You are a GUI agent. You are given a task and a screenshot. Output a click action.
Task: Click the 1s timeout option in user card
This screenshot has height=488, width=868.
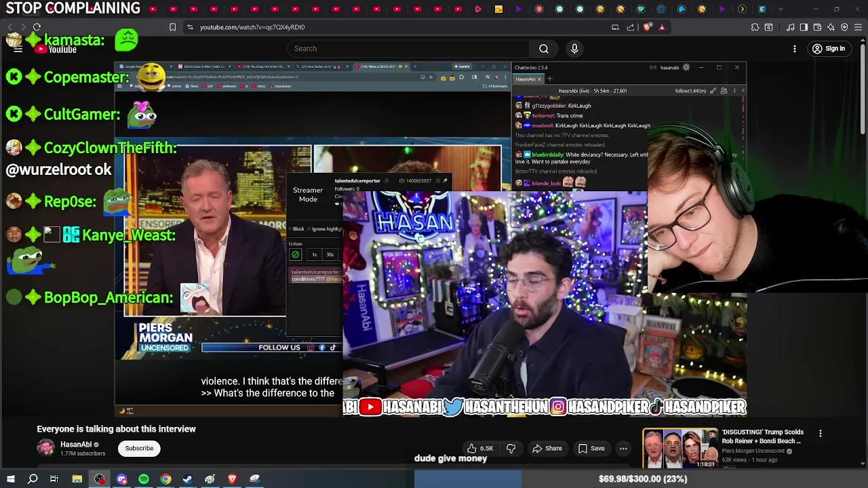[314, 255]
